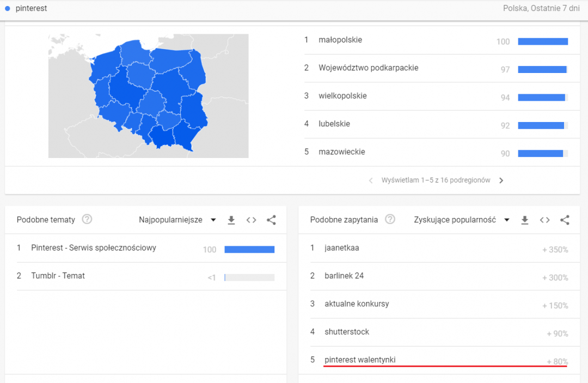Go to previous page of subregions
Image resolution: width=588 pixels, height=383 pixels.
(371, 180)
